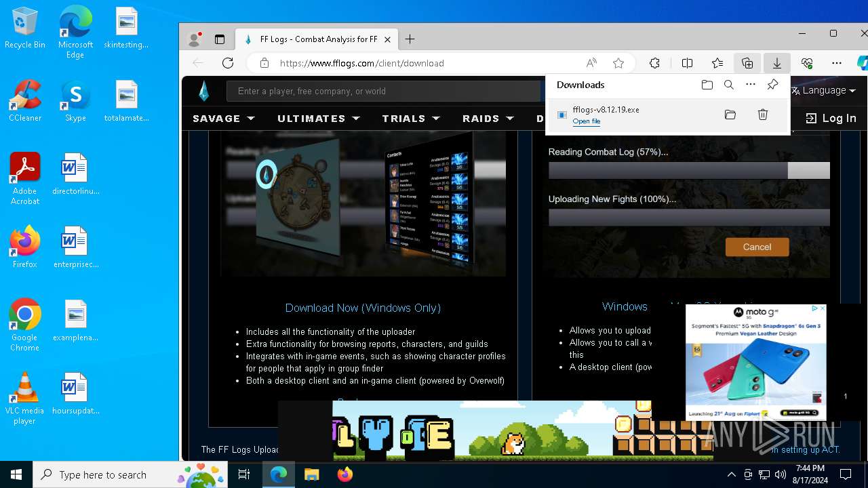View site information lock icon

click(x=264, y=63)
